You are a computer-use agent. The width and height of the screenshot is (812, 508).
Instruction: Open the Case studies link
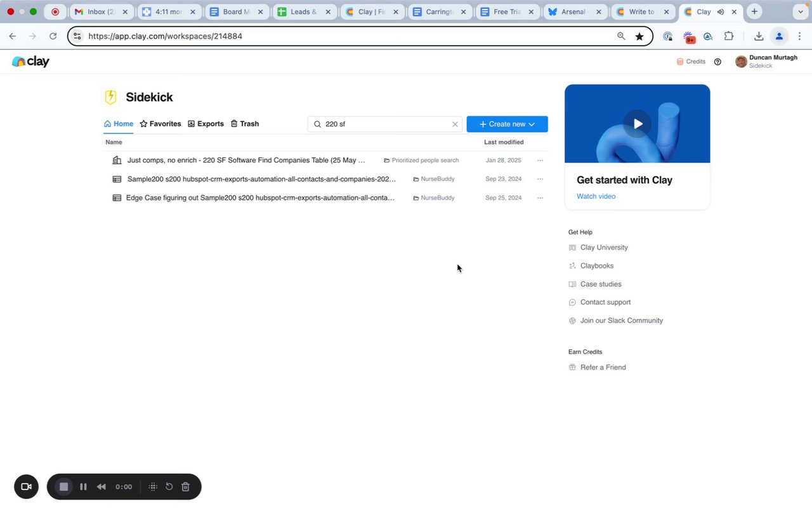[x=595, y=284]
